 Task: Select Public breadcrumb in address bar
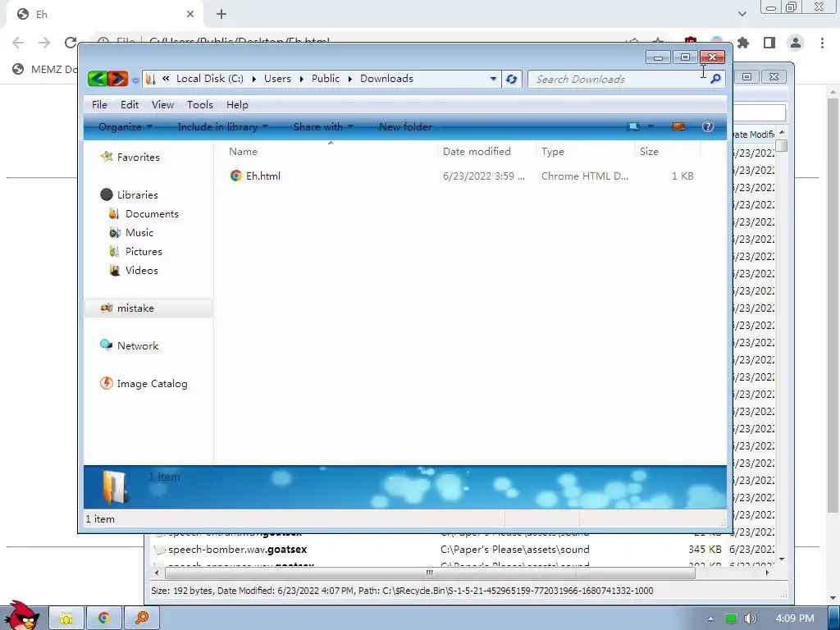(326, 79)
